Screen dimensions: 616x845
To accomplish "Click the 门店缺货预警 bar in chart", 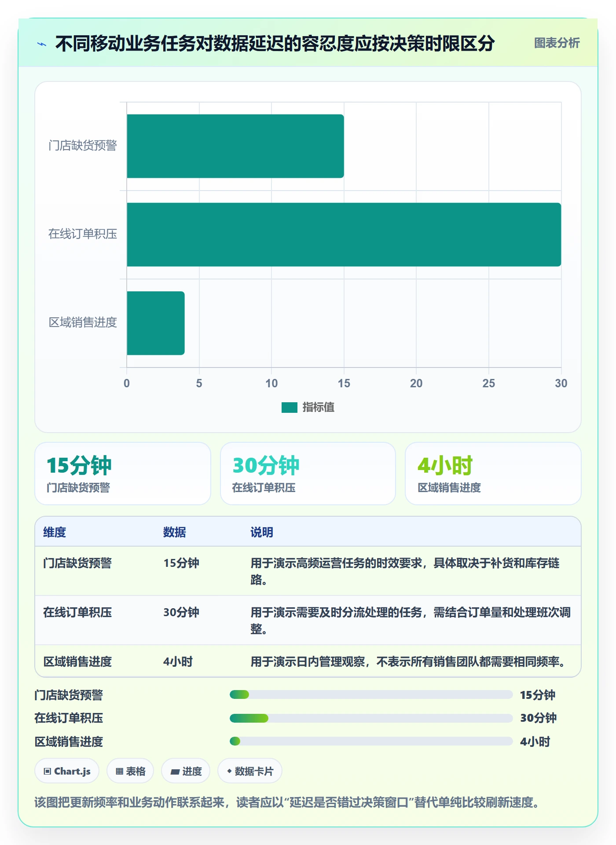I will 235,146.
